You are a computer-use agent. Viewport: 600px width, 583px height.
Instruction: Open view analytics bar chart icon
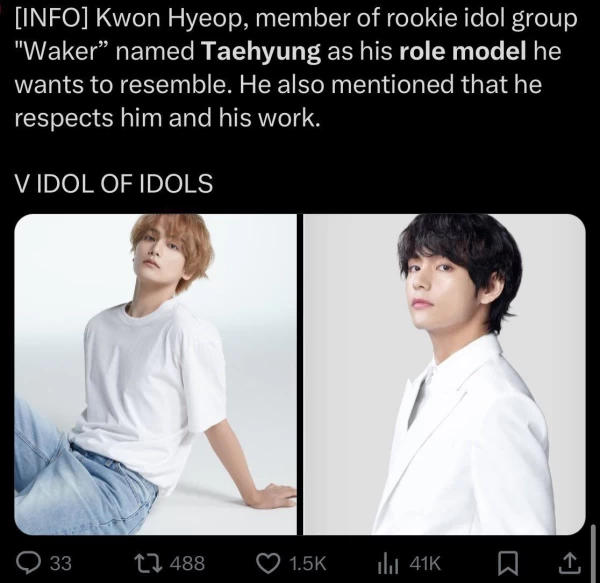tap(388, 563)
